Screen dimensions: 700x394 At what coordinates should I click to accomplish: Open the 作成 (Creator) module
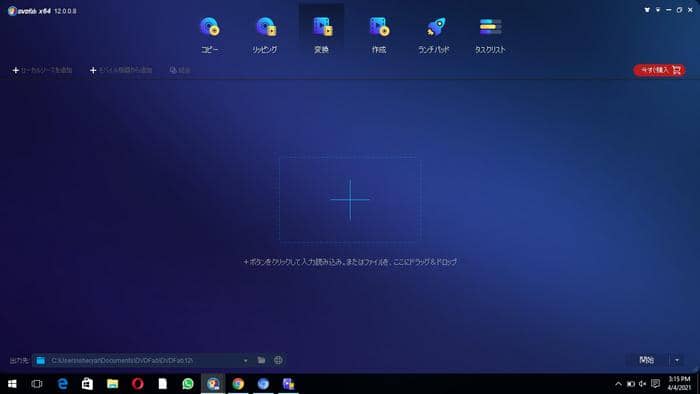(379, 35)
